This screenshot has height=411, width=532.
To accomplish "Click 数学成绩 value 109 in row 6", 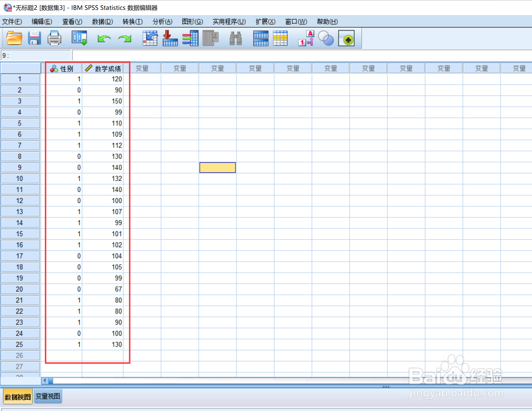I will [103, 134].
